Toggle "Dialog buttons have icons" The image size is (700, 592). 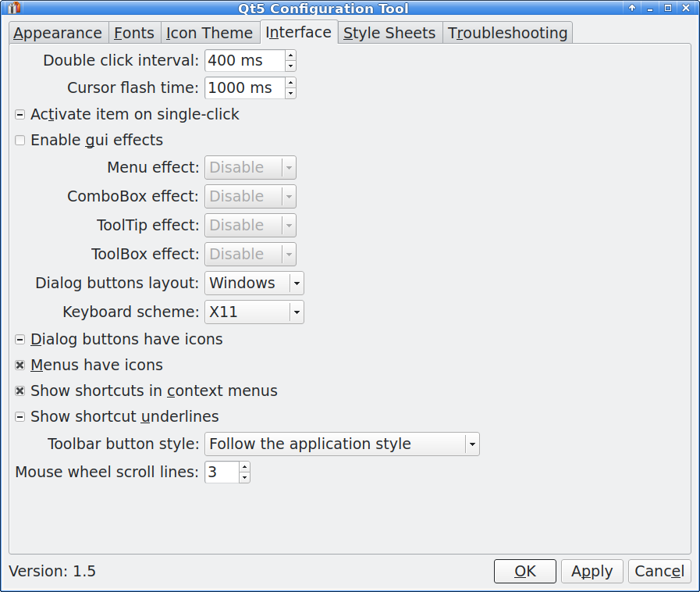click(19, 339)
